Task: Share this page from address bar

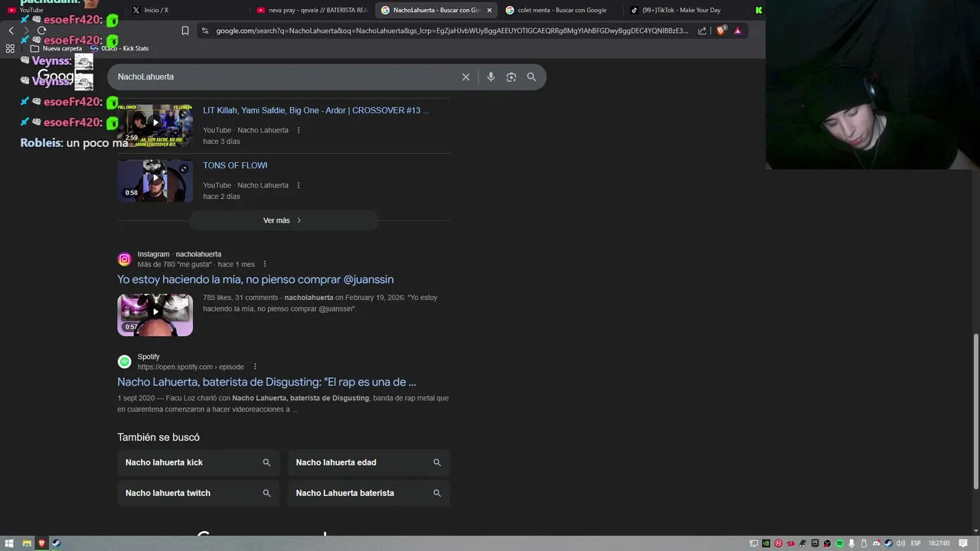Action: tap(702, 31)
